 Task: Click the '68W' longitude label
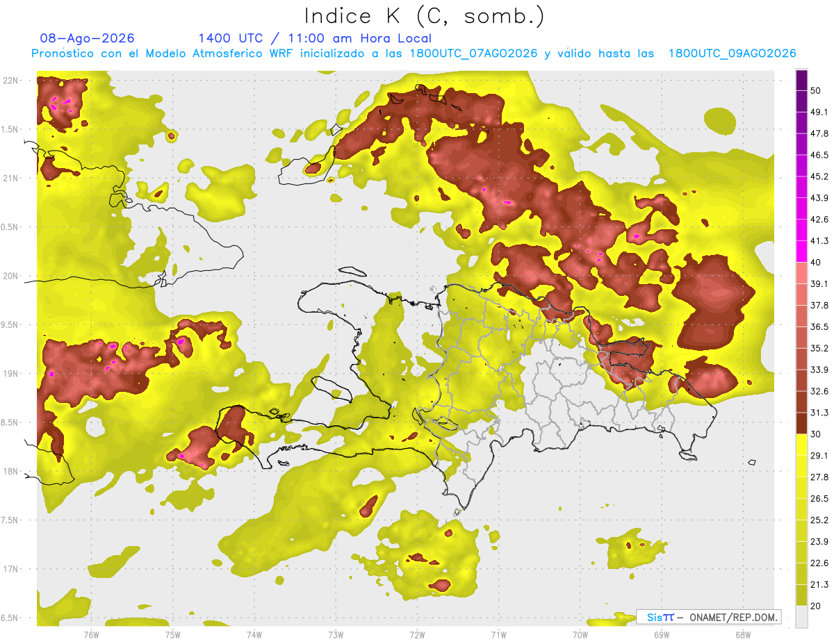click(x=742, y=634)
